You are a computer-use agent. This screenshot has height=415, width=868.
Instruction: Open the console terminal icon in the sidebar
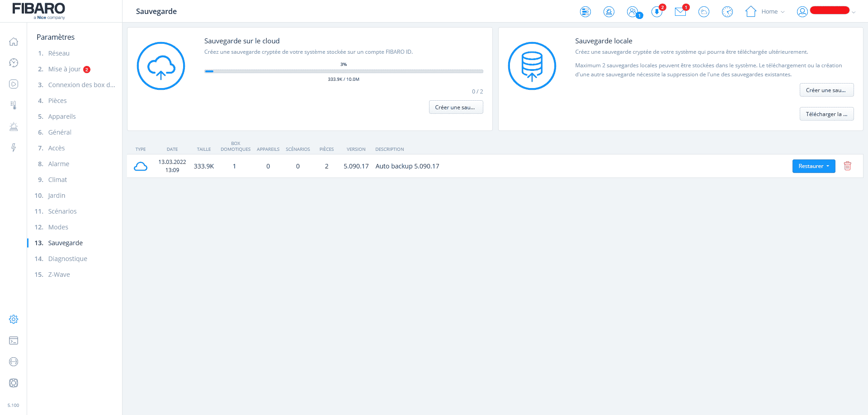(14, 340)
